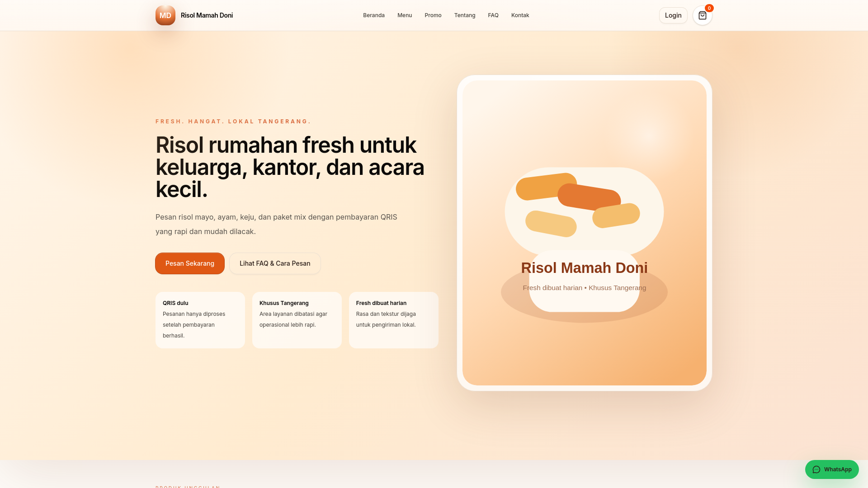Click the headline 'Risol rumahan fresh untuk keluarga'

(290, 167)
